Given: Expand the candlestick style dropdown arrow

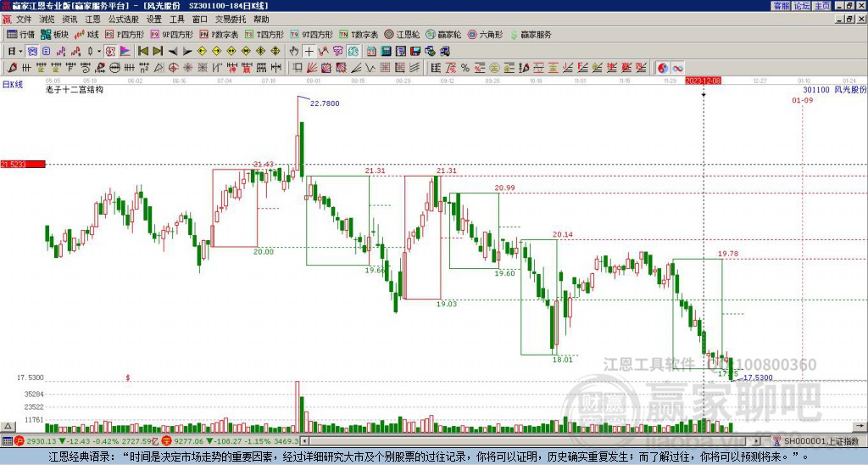Looking at the screenshot, I should (99, 51).
